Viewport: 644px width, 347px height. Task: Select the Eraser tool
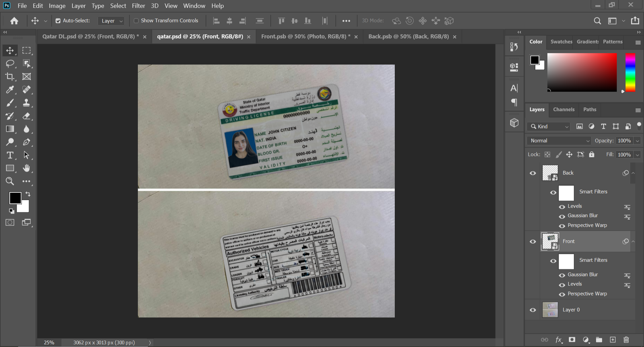pyautogui.click(x=27, y=116)
